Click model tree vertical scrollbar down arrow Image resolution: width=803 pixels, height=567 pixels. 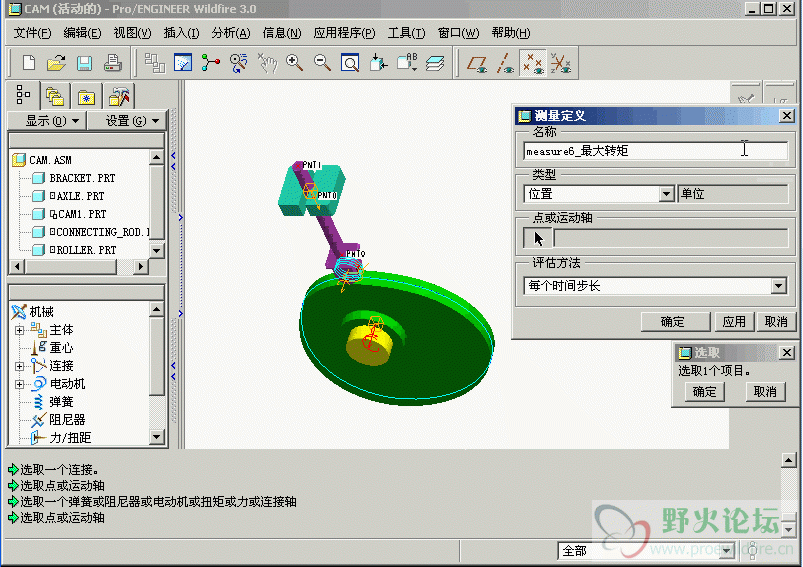157,250
